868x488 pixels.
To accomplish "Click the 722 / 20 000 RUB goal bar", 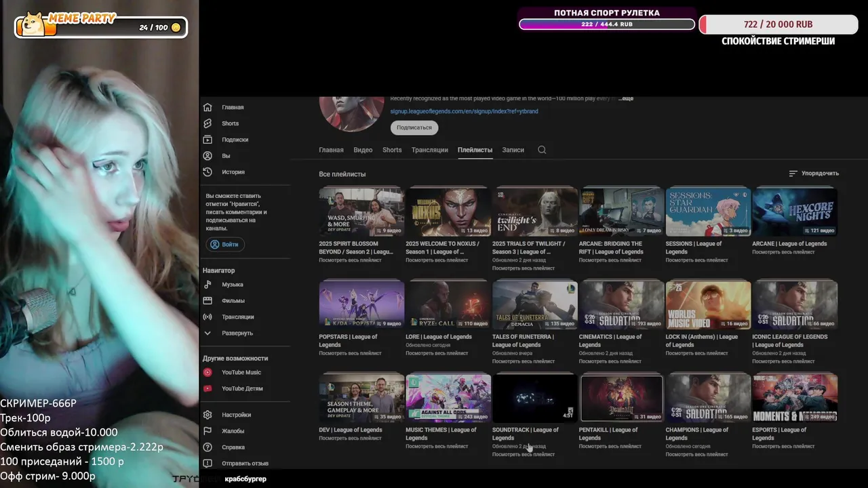I will pyautogui.click(x=778, y=24).
